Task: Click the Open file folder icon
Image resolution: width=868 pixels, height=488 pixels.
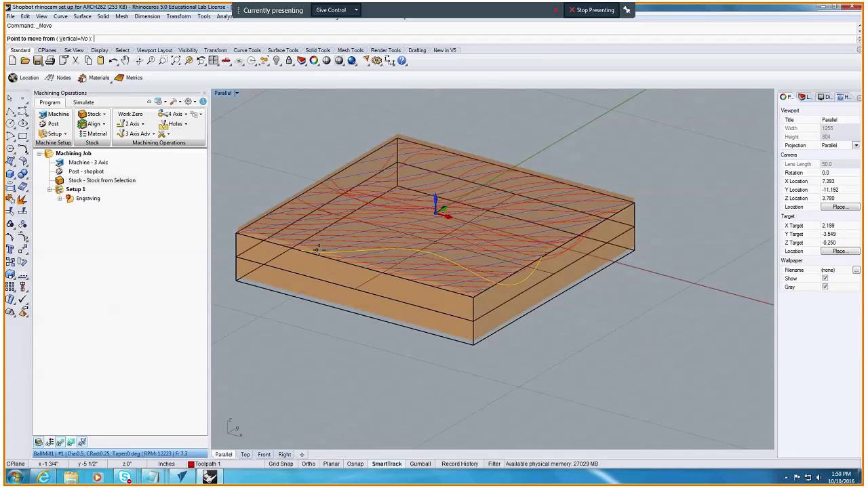Action: click(24, 61)
